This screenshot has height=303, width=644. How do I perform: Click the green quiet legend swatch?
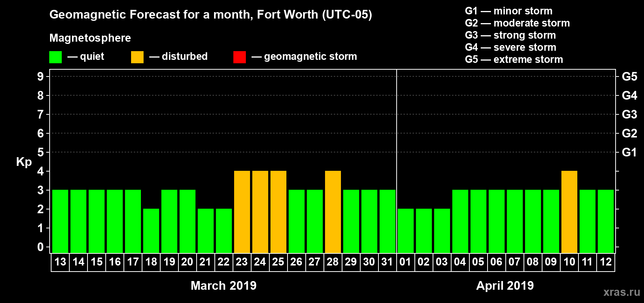(x=55, y=57)
